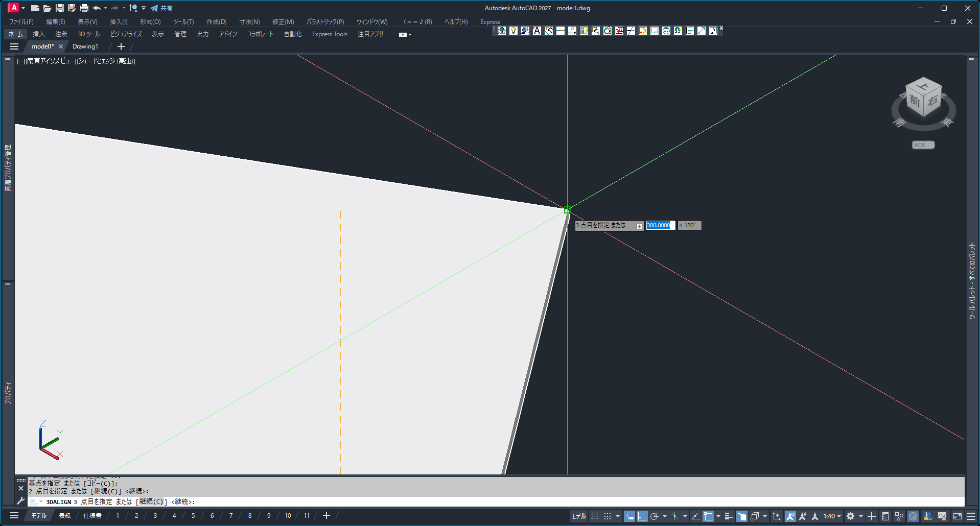Open the 修正(M) menu
Screen dimensions: 980x526
[283, 22]
